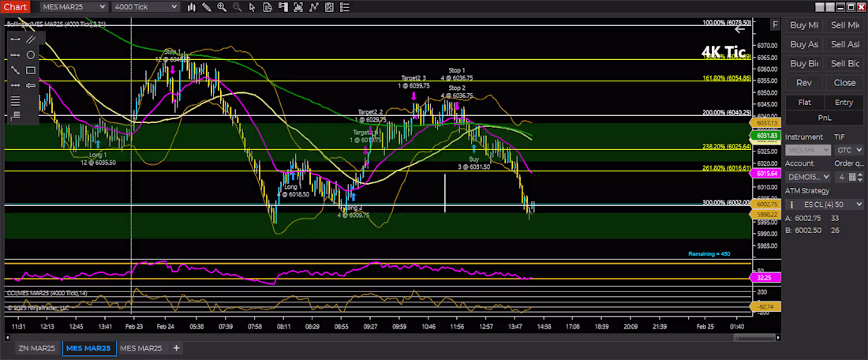Open the Chart Trader Instrument dropdown
Viewport: 868px width, 360px height.
point(808,150)
